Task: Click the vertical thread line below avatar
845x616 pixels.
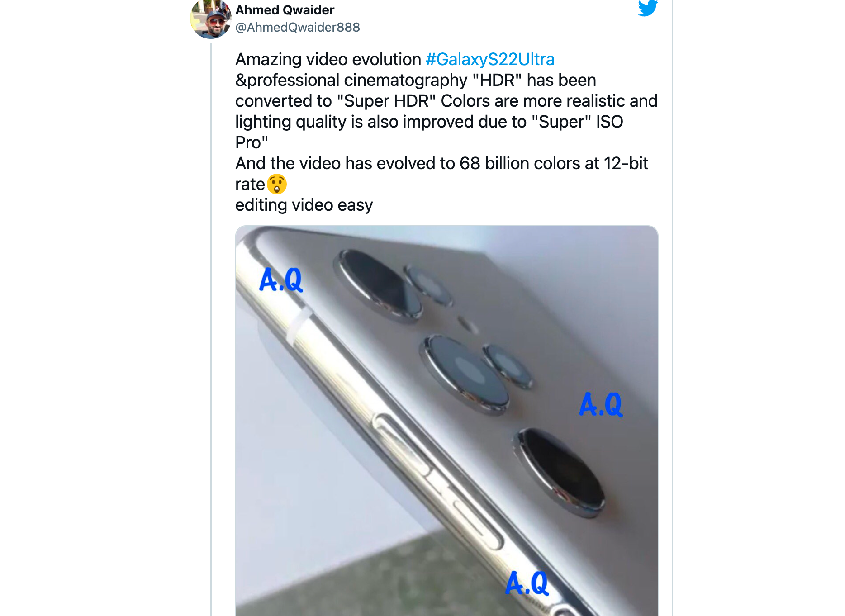Action: (211, 317)
